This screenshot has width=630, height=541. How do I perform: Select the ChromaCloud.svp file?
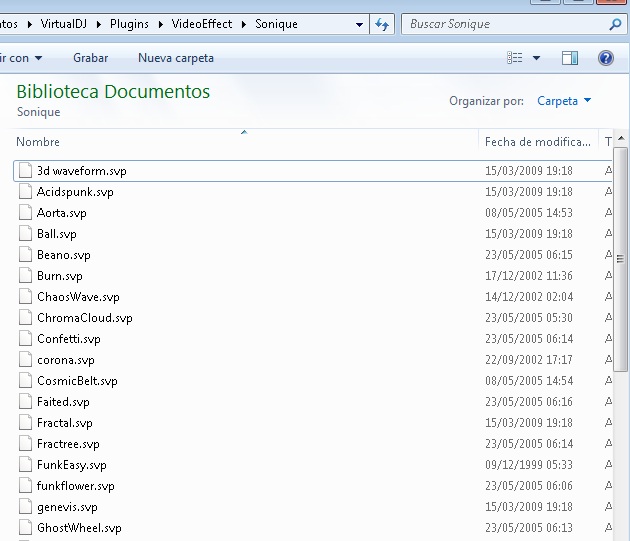pyautogui.click(x=85, y=318)
